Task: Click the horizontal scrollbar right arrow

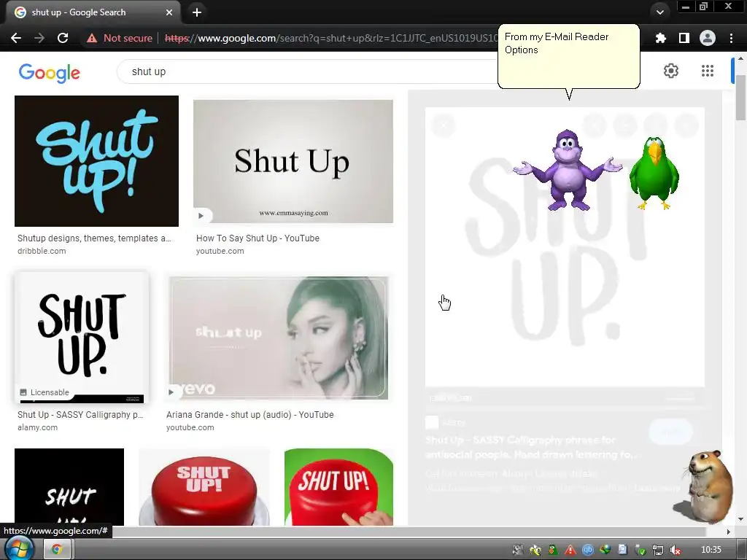Action: click(x=728, y=532)
